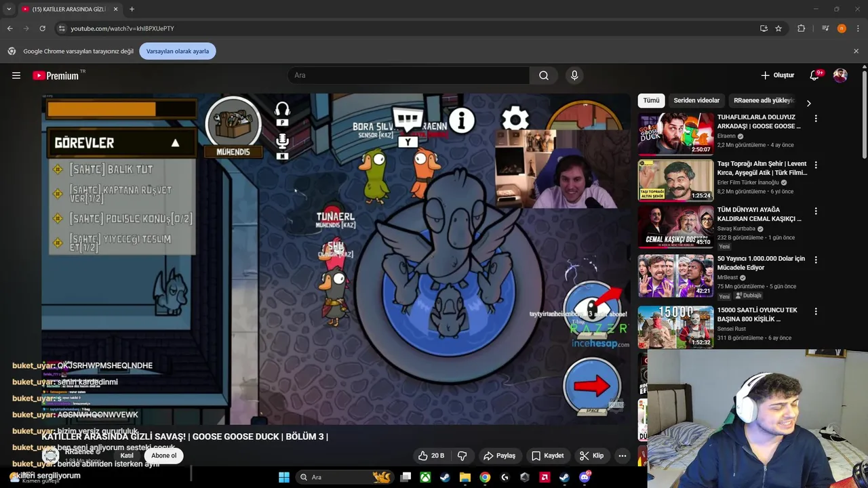Click the YouTube search input field
Viewport: 868px width, 488px height.
[x=408, y=76]
